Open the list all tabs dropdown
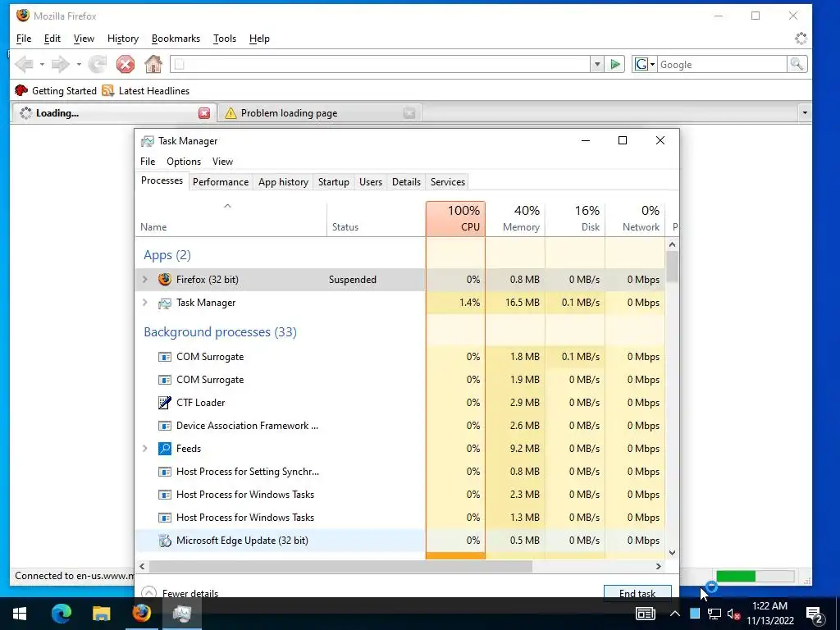The width and height of the screenshot is (840, 630). coord(804,113)
